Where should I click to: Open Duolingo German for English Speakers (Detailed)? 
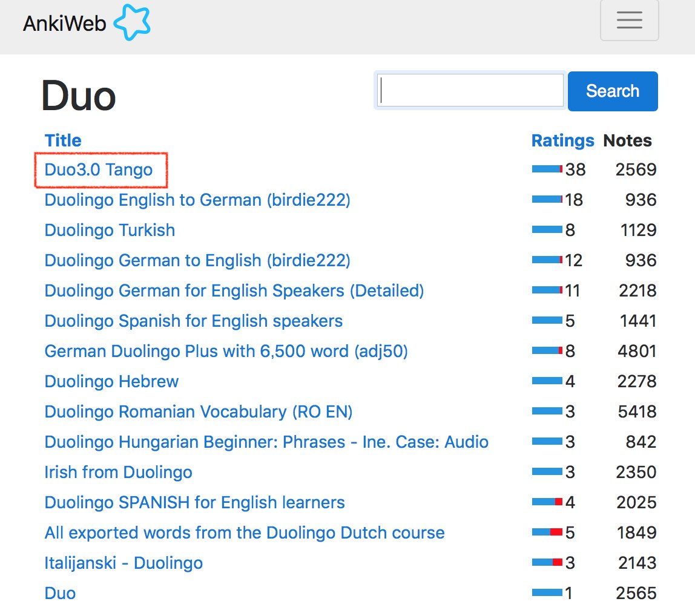point(234,290)
